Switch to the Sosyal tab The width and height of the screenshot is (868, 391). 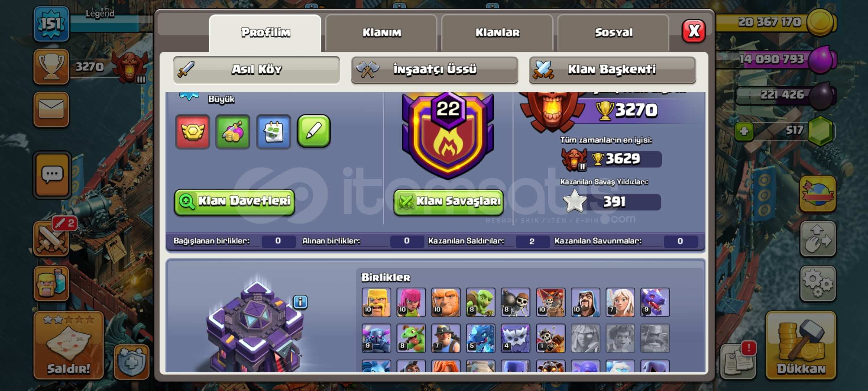(x=613, y=33)
